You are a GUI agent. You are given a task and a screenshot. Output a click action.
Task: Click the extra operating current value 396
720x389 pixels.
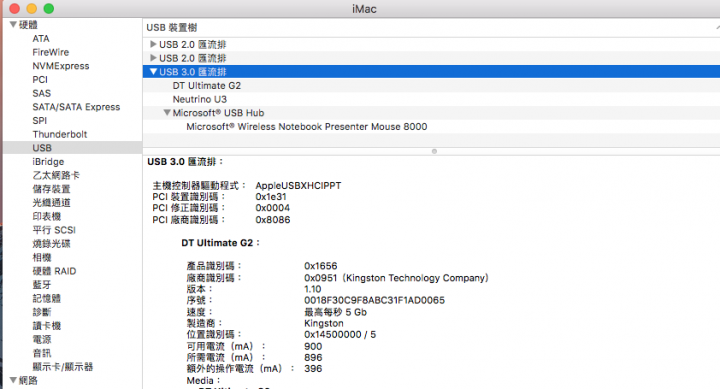point(313,369)
